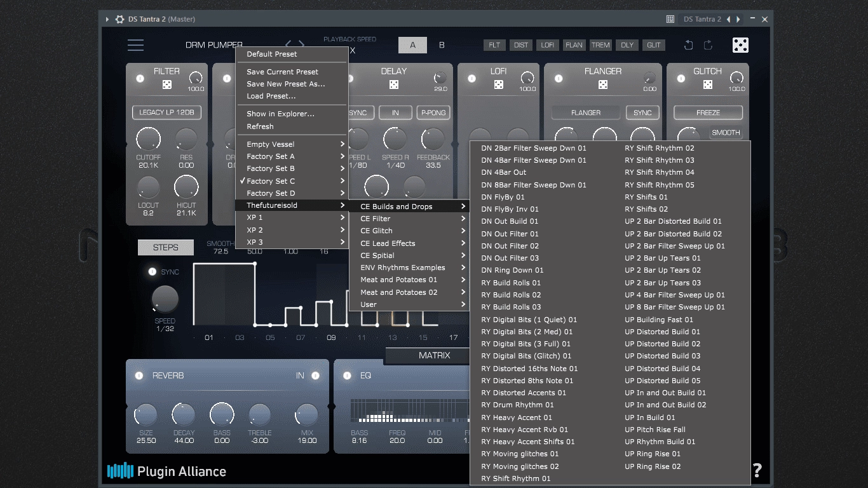Switch to previous plugin with title bar arrow

729,19
